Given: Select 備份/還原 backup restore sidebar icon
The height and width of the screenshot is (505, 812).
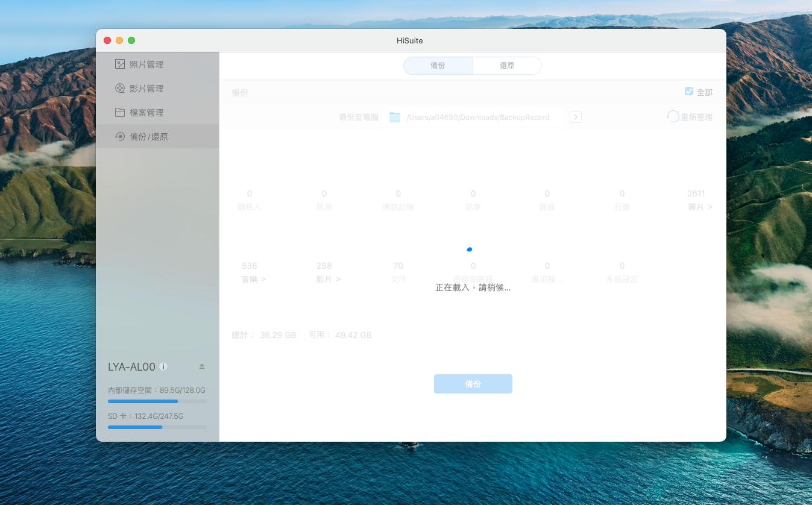Looking at the screenshot, I should pos(120,137).
